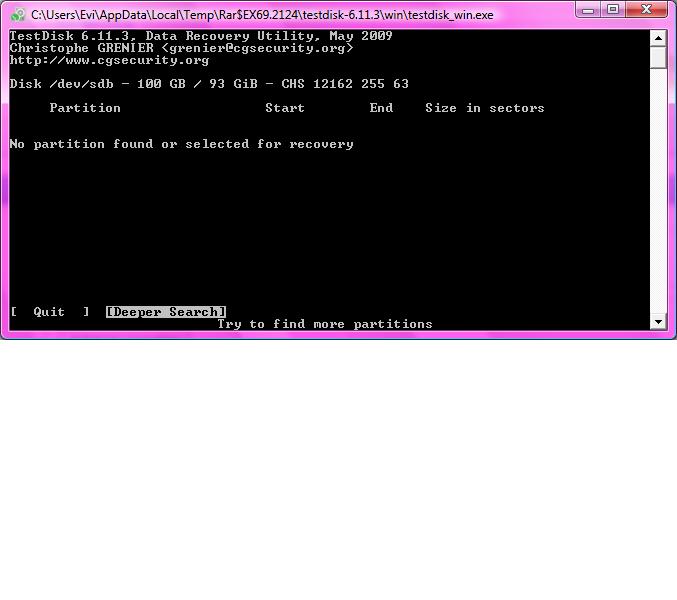Maximize the testdisk_win.exe window
The height and width of the screenshot is (600, 677).
pos(612,9)
